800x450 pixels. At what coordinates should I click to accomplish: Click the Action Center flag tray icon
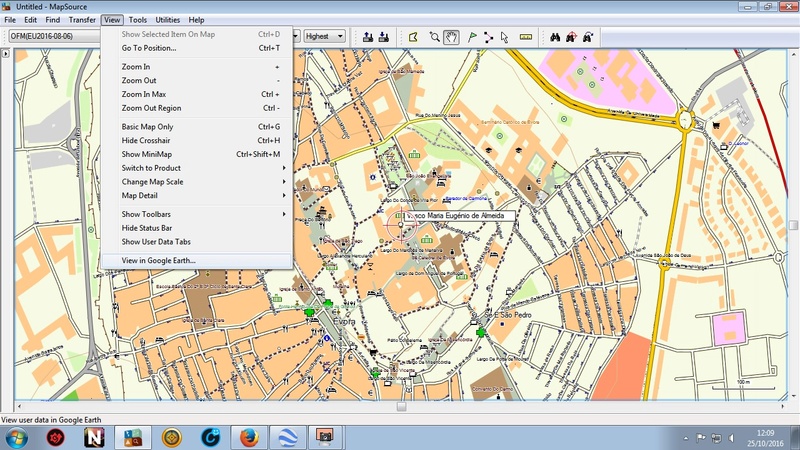[x=701, y=438]
